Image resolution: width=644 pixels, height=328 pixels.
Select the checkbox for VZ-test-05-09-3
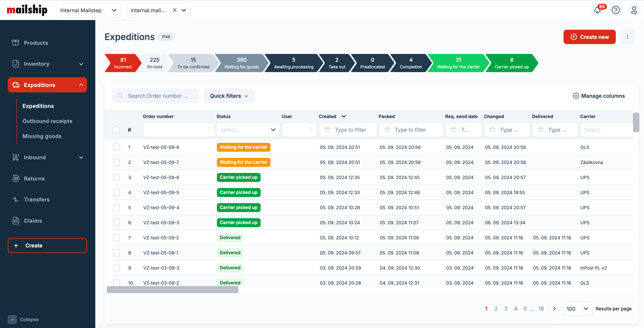tap(116, 223)
